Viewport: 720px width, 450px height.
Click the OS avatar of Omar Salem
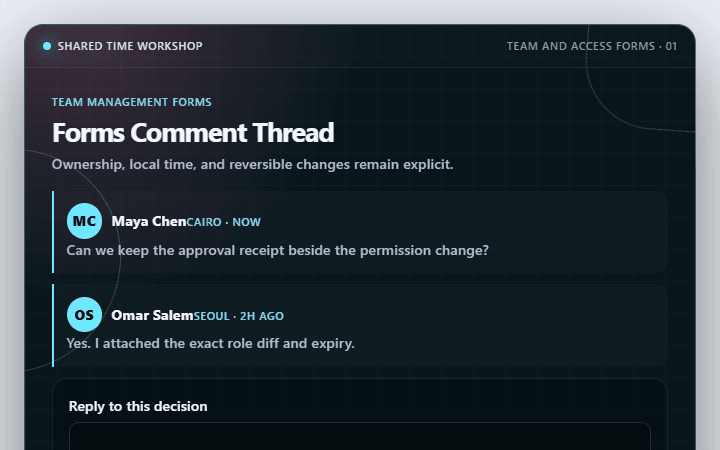pyautogui.click(x=84, y=315)
